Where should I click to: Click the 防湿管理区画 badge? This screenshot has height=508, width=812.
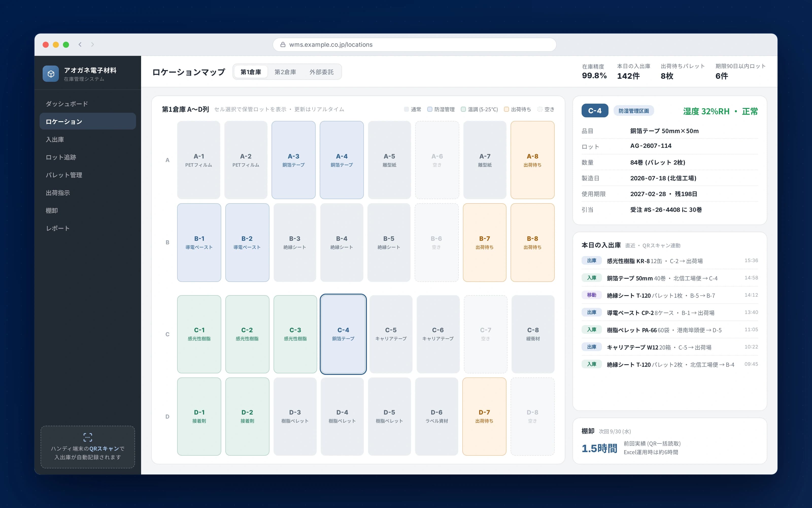tap(634, 110)
